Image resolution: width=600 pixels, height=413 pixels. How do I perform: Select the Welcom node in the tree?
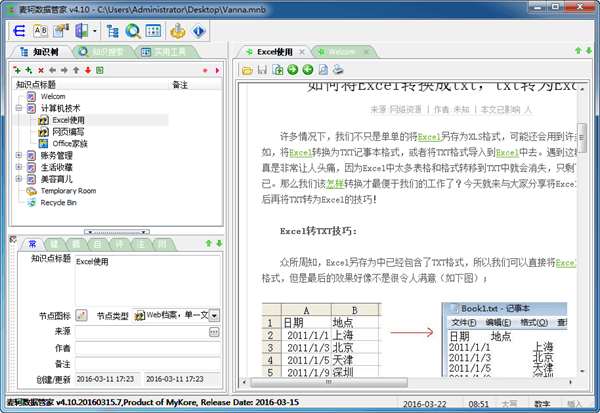pyautogui.click(x=53, y=96)
